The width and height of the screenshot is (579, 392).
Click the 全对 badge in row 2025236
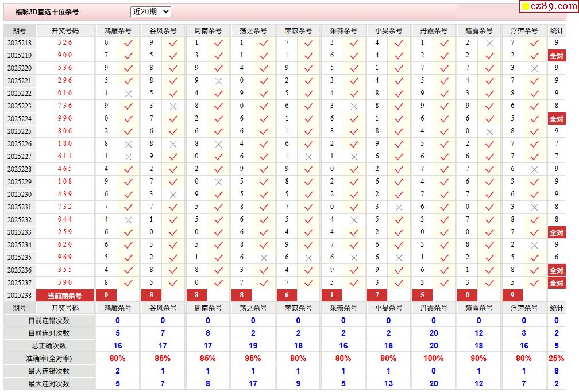click(557, 270)
